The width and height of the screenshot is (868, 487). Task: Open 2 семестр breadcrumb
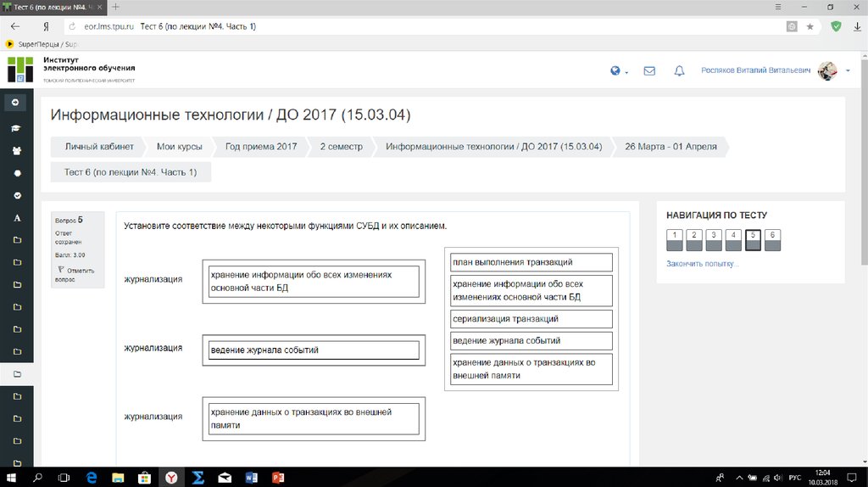[x=341, y=146]
